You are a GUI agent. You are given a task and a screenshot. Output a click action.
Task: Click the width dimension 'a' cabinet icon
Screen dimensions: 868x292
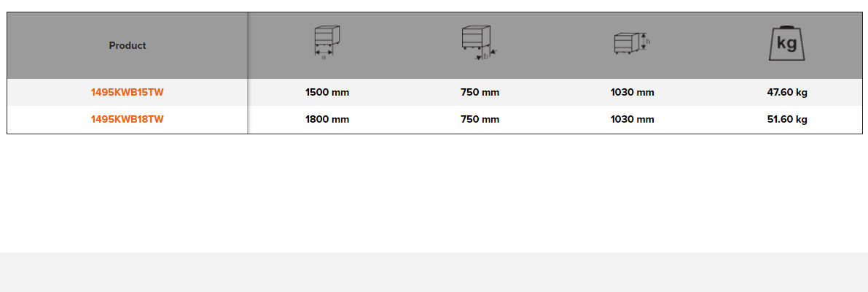coord(327,41)
